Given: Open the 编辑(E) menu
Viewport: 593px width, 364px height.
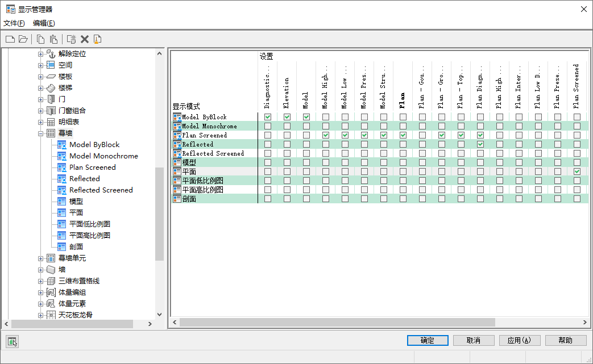Looking at the screenshot, I should 44,23.
